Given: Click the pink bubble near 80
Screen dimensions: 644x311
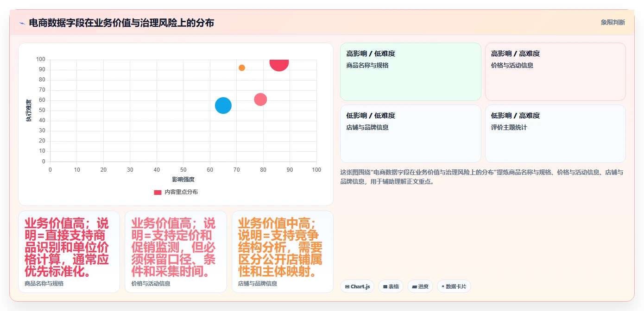Looking at the screenshot, I should point(260,100).
